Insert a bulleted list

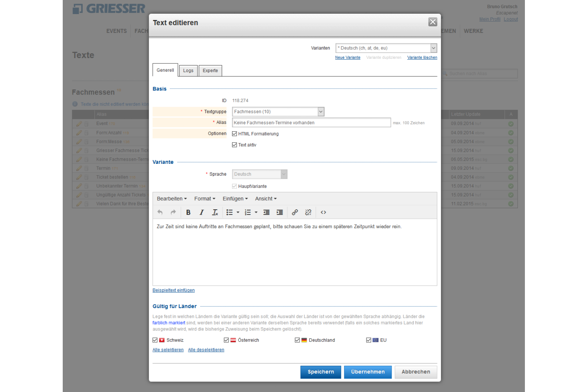pyautogui.click(x=230, y=212)
